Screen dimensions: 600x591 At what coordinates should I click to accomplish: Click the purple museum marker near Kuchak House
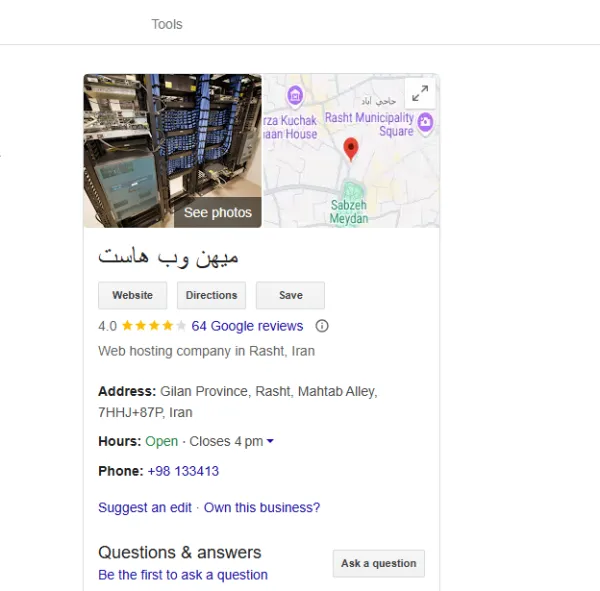(295, 96)
